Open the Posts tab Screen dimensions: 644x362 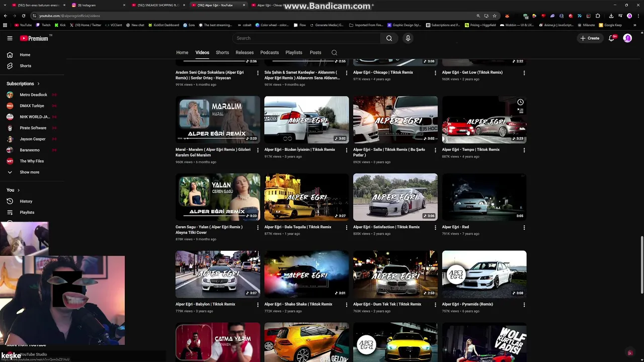click(315, 52)
